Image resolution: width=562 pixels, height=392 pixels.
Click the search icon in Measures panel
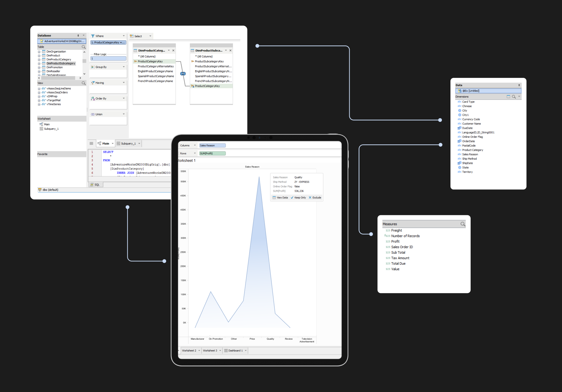(463, 224)
